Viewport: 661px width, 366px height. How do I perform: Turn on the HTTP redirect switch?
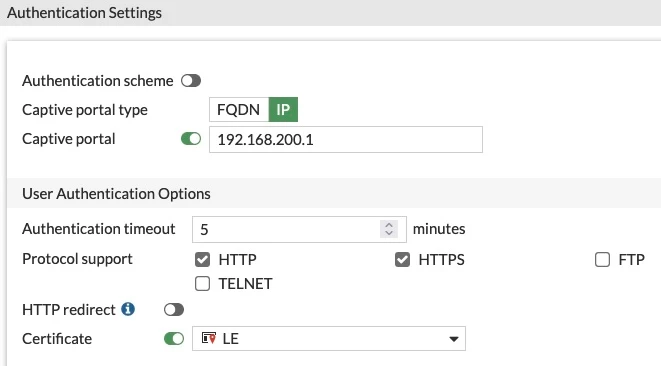click(174, 309)
